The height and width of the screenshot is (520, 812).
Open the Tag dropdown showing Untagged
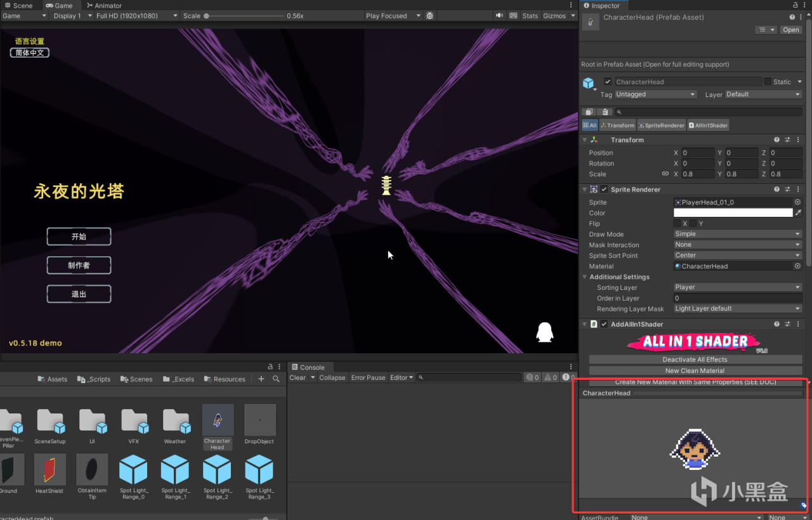point(655,94)
